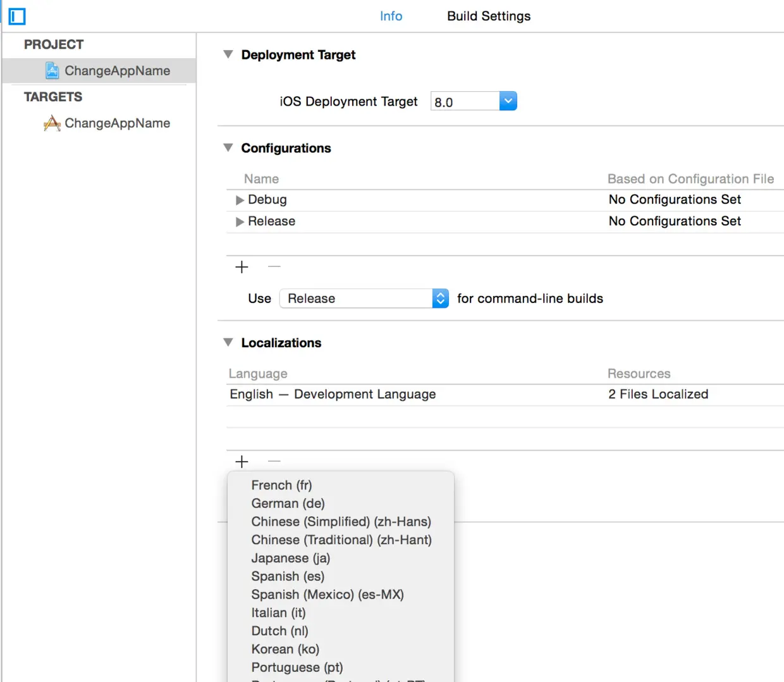The width and height of the screenshot is (784, 682).
Task: Remove localization with minus button
Action: pyautogui.click(x=274, y=462)
